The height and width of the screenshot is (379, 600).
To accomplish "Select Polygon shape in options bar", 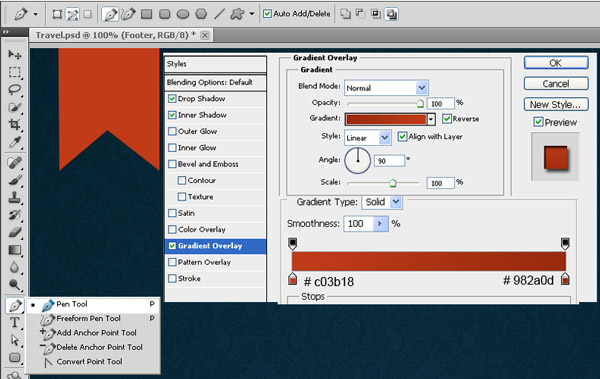I will (201, 15).
